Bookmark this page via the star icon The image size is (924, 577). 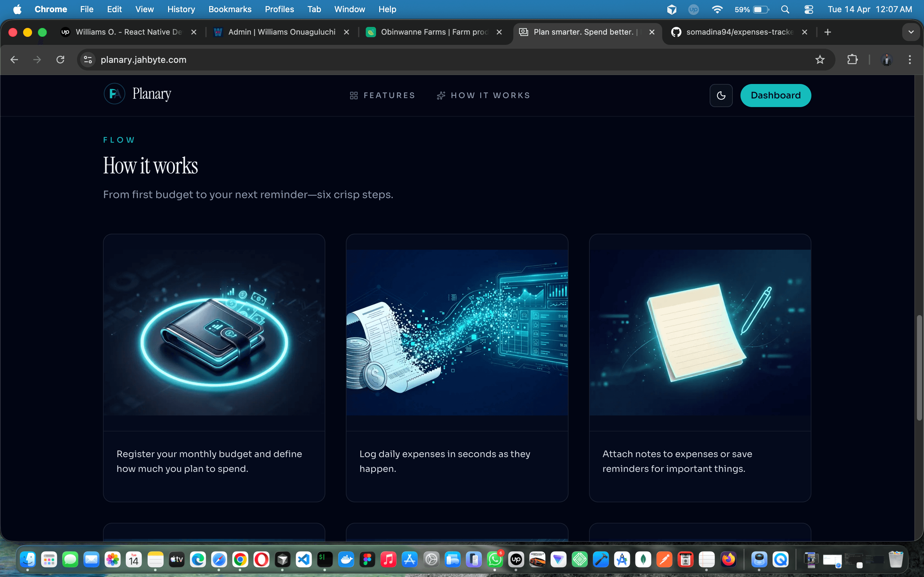820,60
